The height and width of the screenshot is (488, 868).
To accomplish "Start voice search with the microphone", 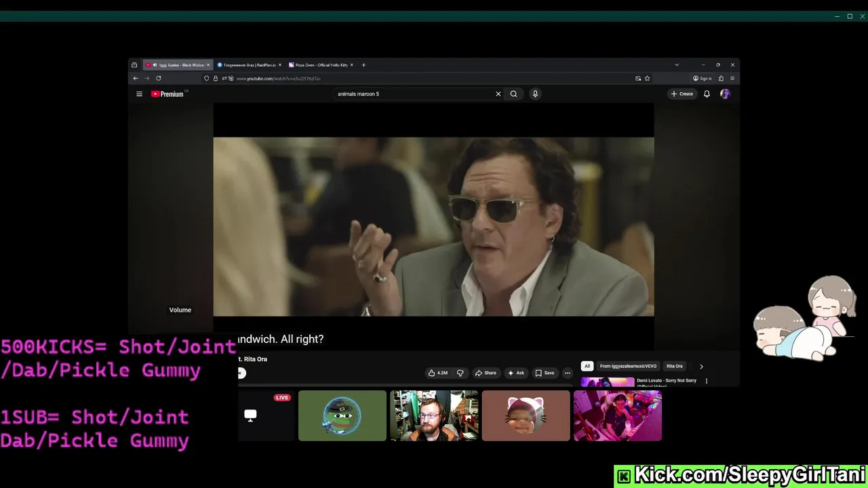I will pos(535,94).
